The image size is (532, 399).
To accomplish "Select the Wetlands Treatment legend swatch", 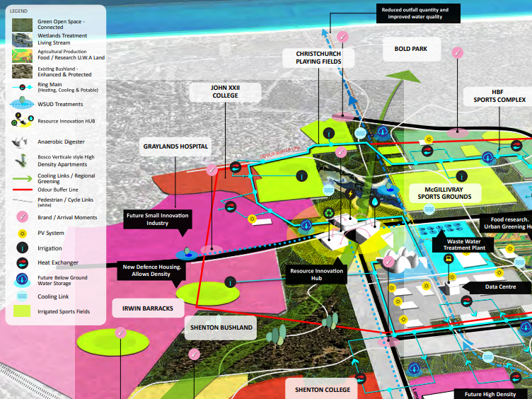I will (23, 40).
